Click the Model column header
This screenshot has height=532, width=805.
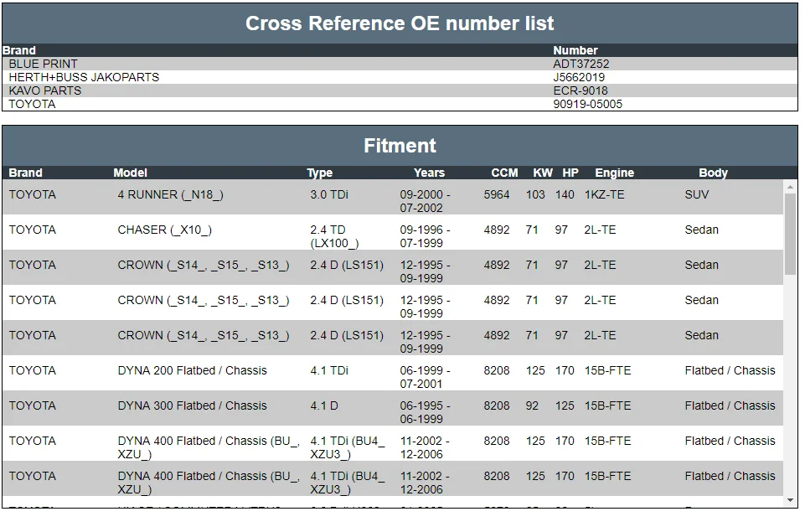tap(131, 173)
